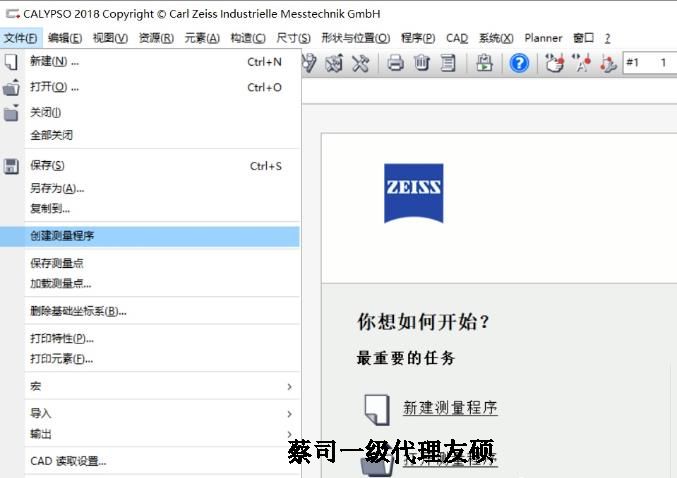Click the highlighted 创建测量程序 entry
The height and width of the screenshot is (478, 677).
coord(150,236)
